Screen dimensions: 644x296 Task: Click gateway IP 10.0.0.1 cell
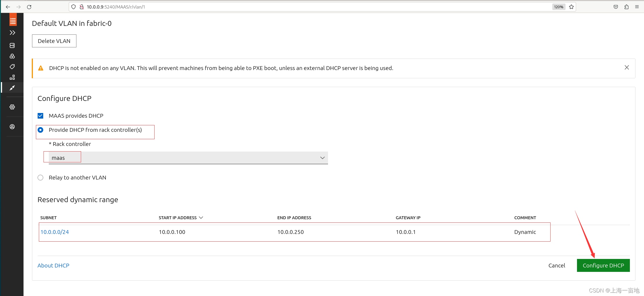click(406, 232)
